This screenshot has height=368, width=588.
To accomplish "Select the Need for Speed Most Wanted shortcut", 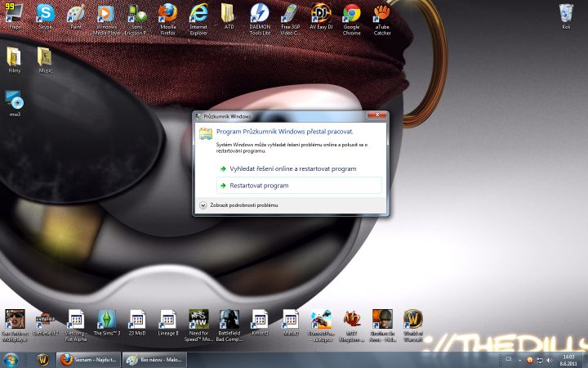I will (198, 325).
